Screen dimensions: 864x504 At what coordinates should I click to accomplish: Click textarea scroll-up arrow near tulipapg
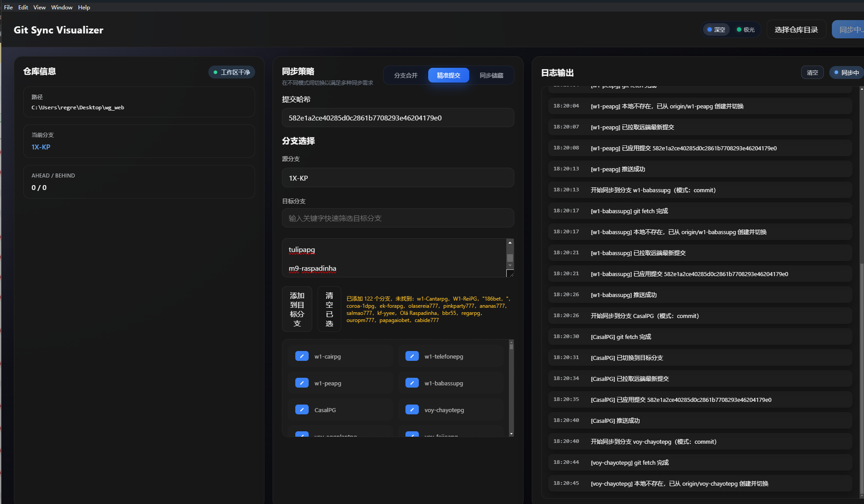[x=510, y=243]
